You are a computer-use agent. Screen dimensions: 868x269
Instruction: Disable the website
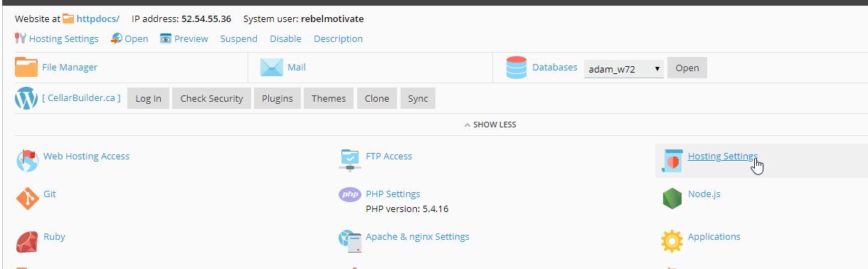click(286, 39)
